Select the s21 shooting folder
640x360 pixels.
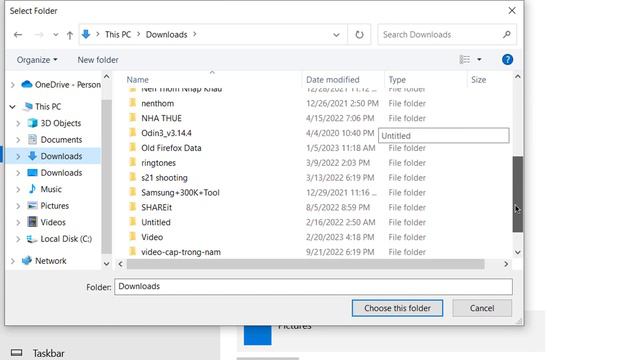(164, 178)
